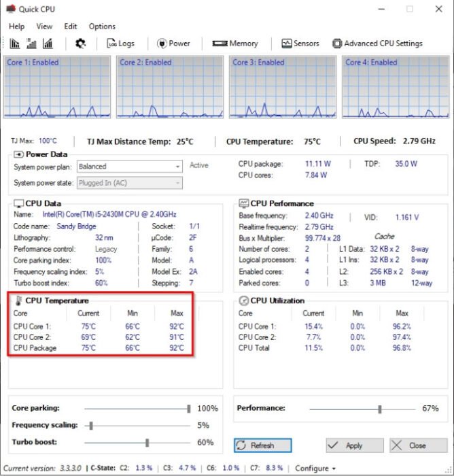This screenshot has width=454, height=476.
Task: Click the TJ Max 100°C value
Action: [48, 141]
